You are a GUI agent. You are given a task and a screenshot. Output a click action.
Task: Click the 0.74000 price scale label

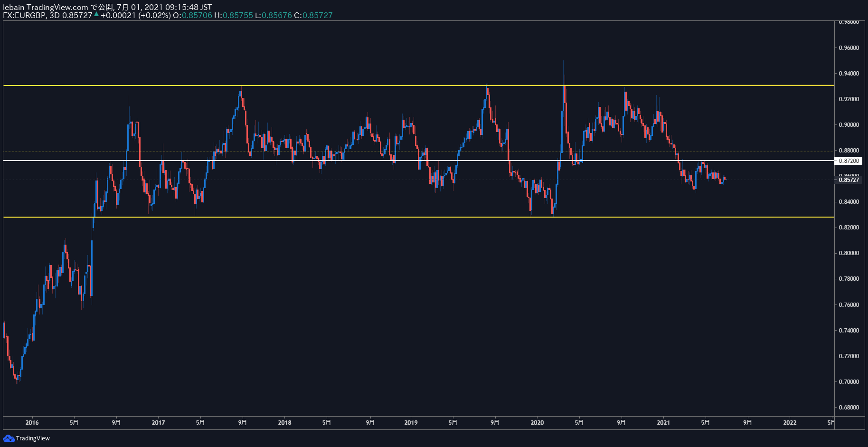(x=849, y=331)
